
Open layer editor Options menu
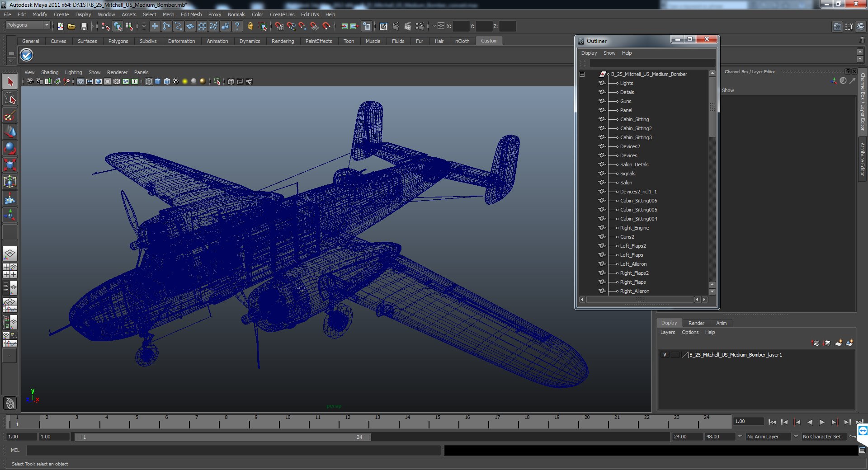click(690, 332)
